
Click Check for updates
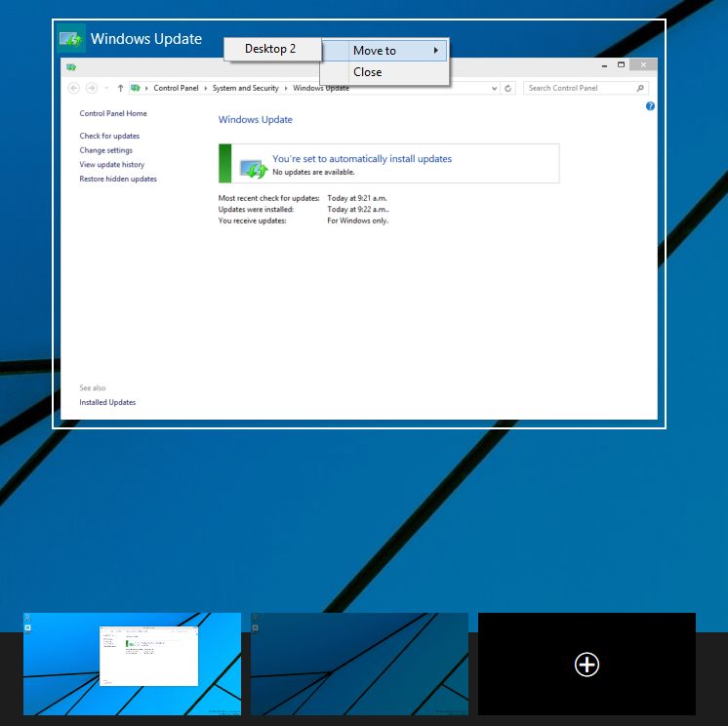[109, 136]
